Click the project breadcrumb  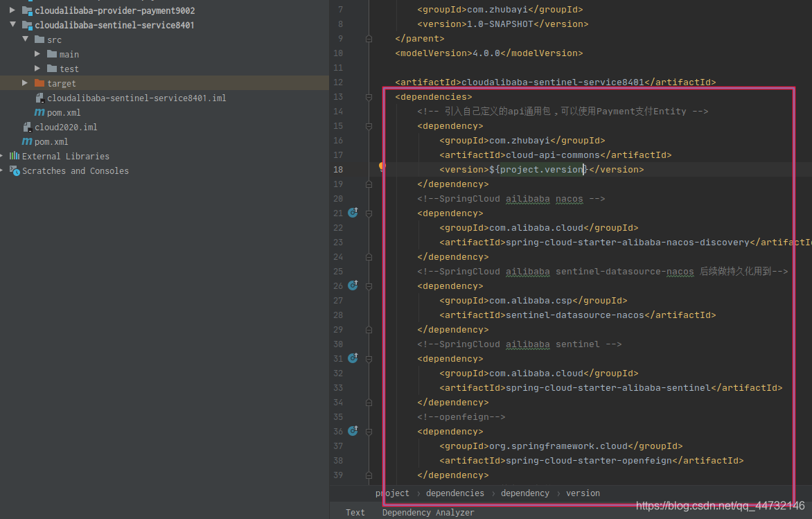point(392,493)
